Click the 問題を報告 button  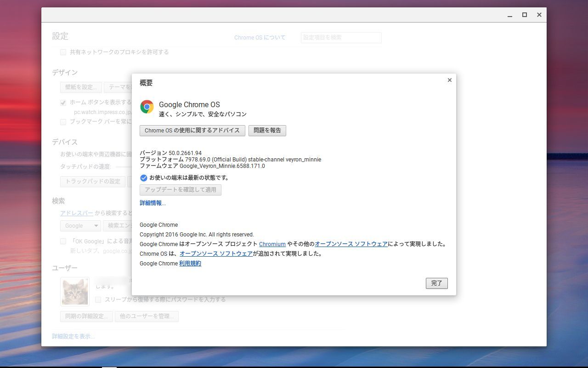267,131
